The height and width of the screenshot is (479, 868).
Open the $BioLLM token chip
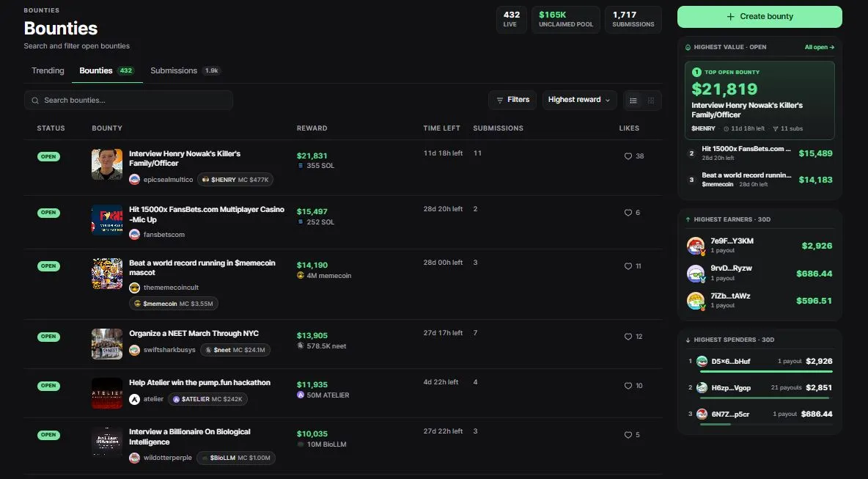click(236, 458)
